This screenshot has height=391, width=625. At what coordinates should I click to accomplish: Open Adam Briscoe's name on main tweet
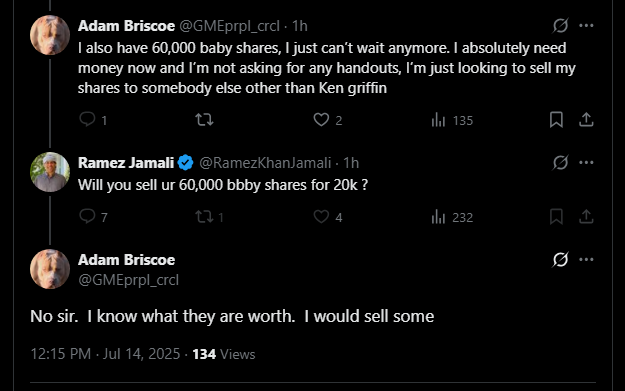(x=126, y=260)
